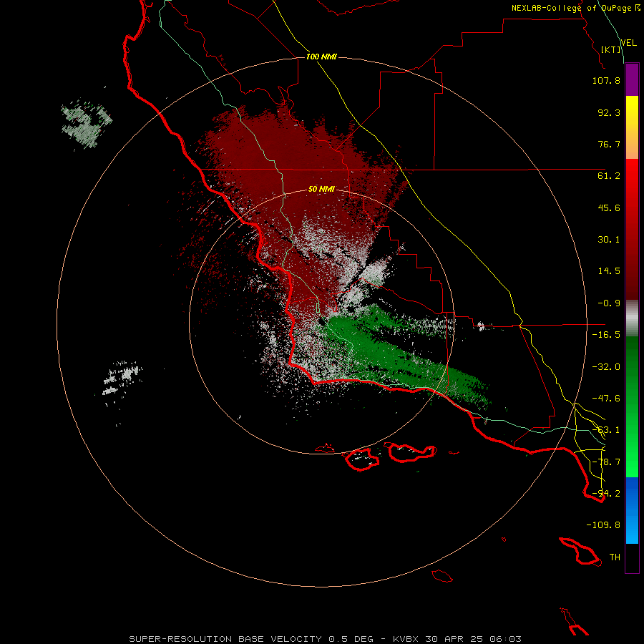The height and width of the screenshot is (644, 644).
Task: Click the -109.8 velocity scale value
Action: pos(603,525)
